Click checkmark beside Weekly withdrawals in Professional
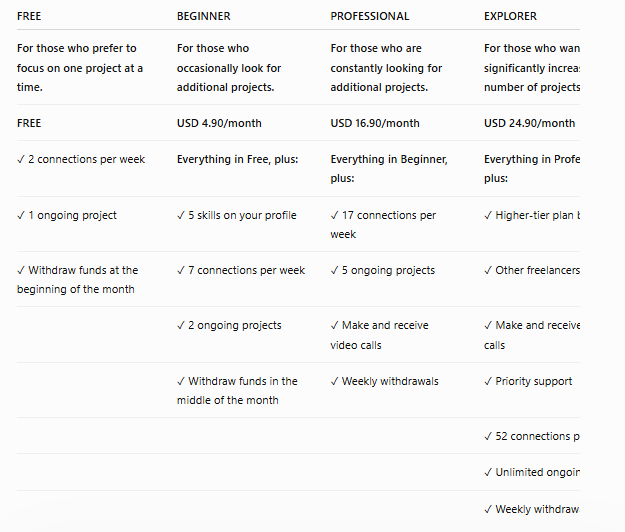The image size is (625, 532). coord(334,381)
